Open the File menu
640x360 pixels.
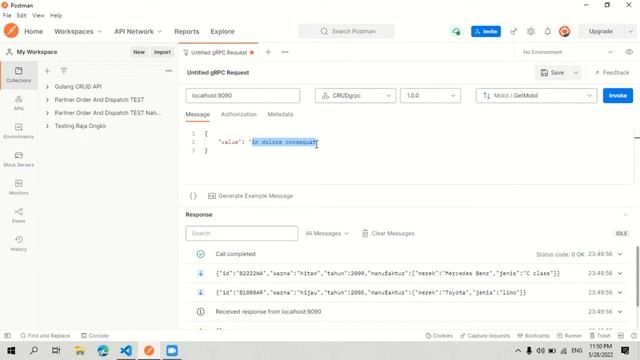click(7, 16)
